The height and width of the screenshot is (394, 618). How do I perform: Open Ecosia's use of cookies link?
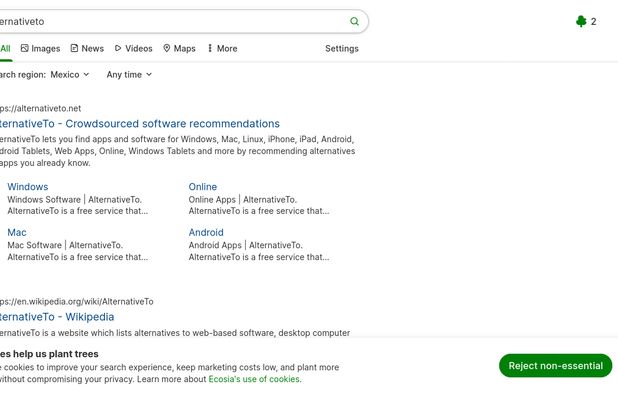pos(255,379)
